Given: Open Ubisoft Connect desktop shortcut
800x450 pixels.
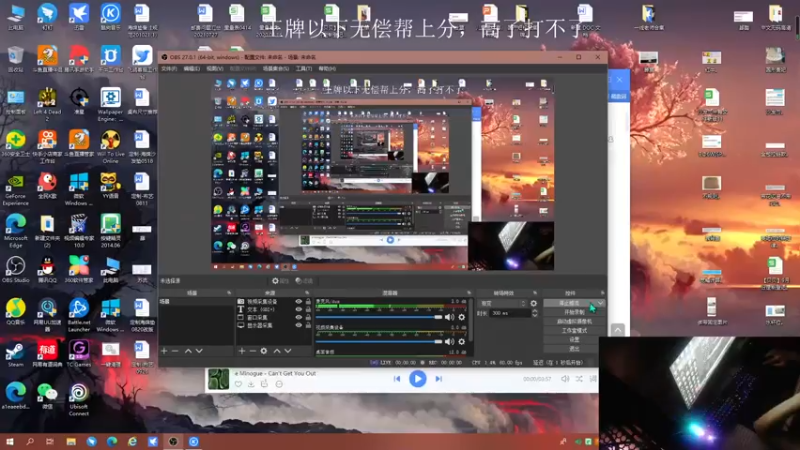Looking at the screenshot, I should [79, 399].
